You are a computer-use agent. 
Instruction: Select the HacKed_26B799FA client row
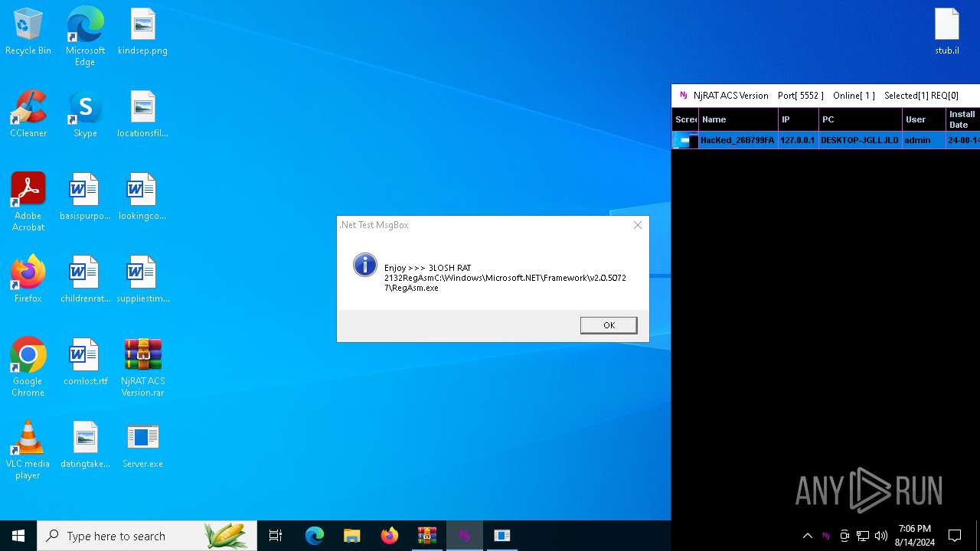click(825, 140)
